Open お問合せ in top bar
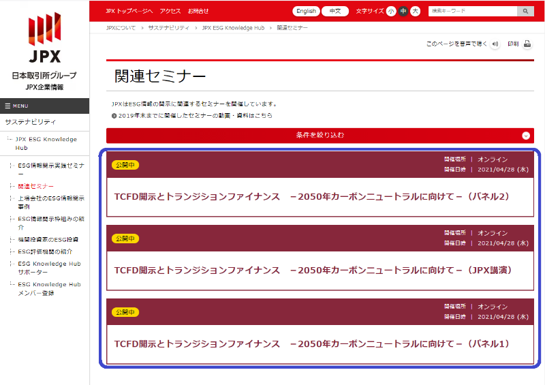545x385 pixels. point(198,11)
